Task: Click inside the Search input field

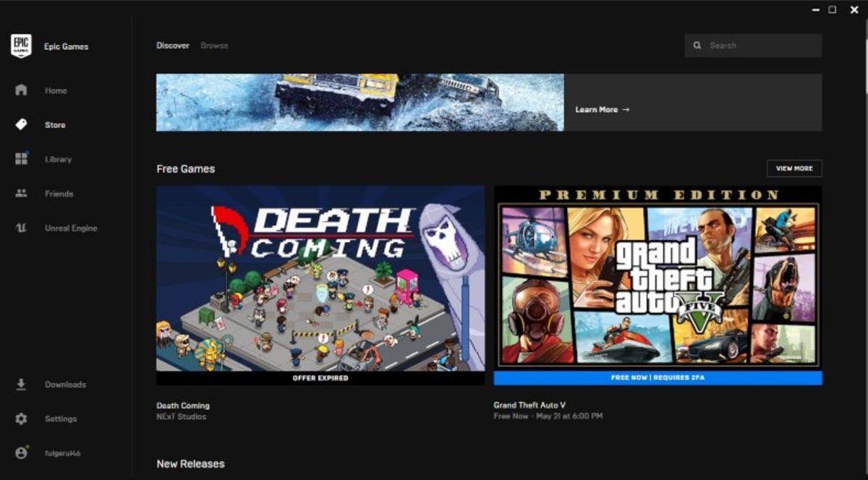Action: coord(752,45)
